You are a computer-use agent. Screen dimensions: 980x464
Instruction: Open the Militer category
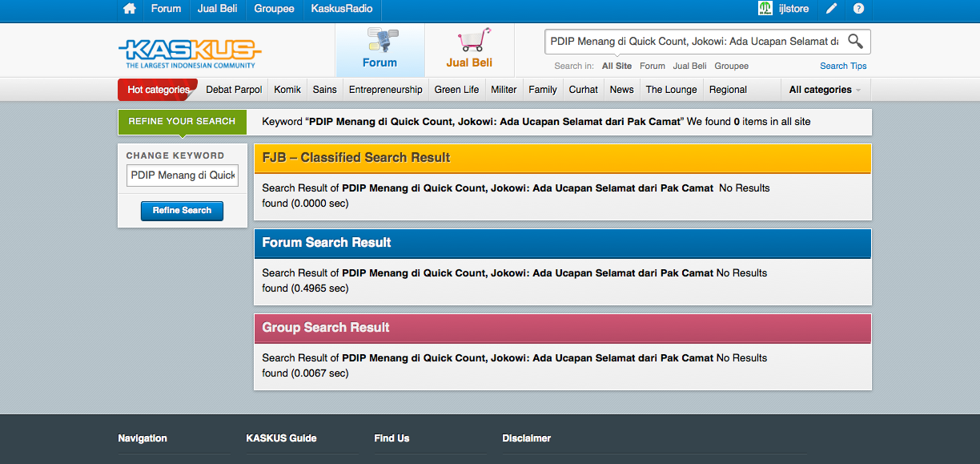point(504,90)
